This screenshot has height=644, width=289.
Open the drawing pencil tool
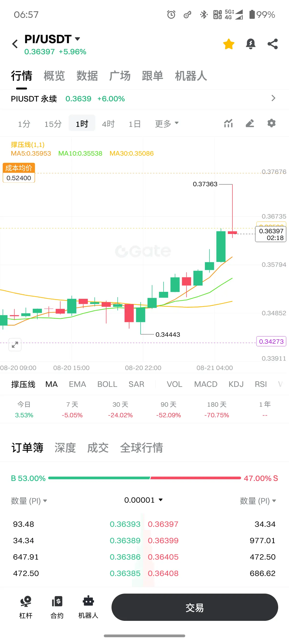[x=250, y=123]
